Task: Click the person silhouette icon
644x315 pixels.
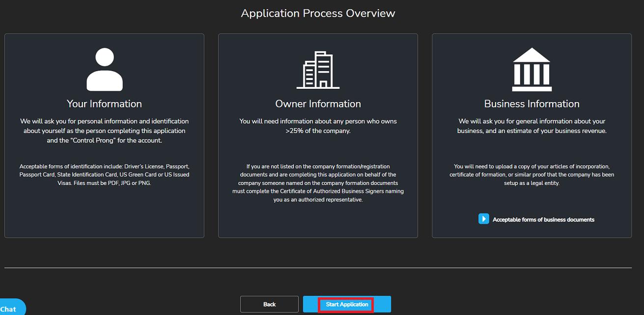Action: pyautogui.click(x=104, y=69)
